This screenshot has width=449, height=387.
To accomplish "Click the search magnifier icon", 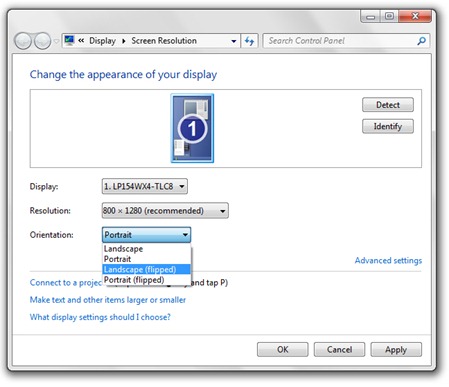I will point(421,41).
